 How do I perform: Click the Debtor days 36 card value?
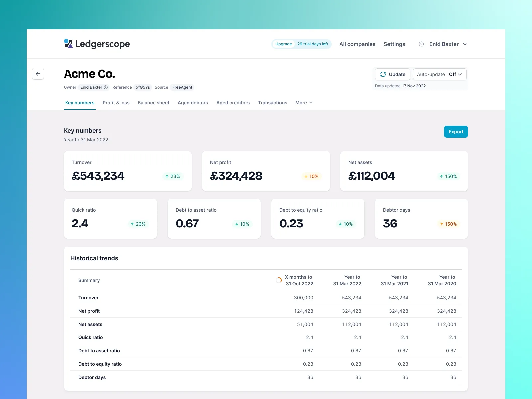(x=390, y=223)
